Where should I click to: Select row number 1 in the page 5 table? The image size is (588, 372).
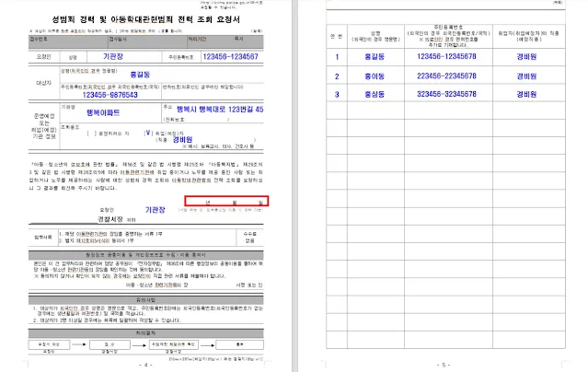tap(337, 57)
